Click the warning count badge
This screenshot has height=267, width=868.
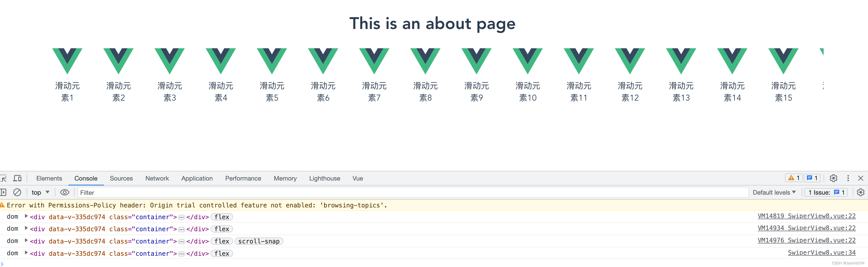coord(794,178)
